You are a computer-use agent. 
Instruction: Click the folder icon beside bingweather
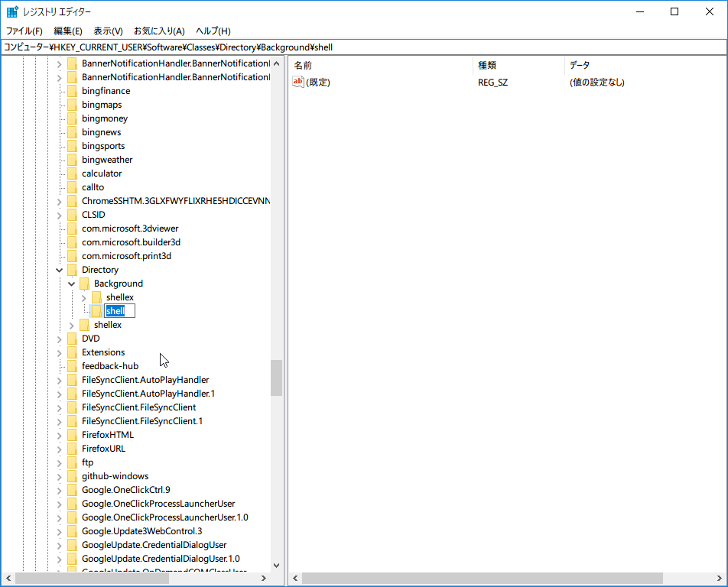click(72, 160)
